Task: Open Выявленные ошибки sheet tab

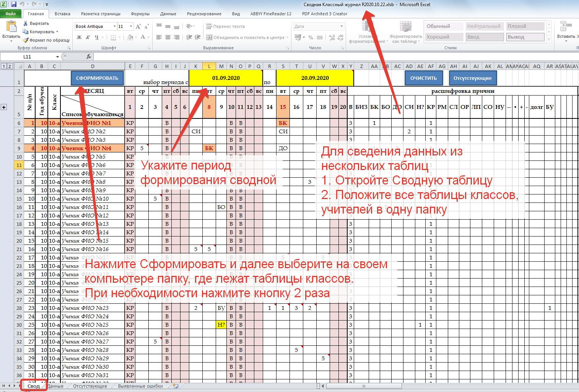Action: pos(140,386)
